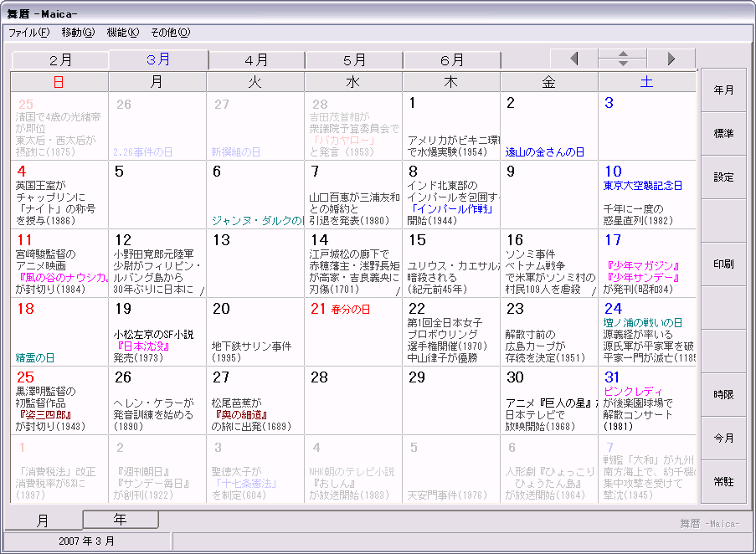Select March 24 壇ノ浦の戦いの日 cell
756x554 pixels.
coord(647,332)
